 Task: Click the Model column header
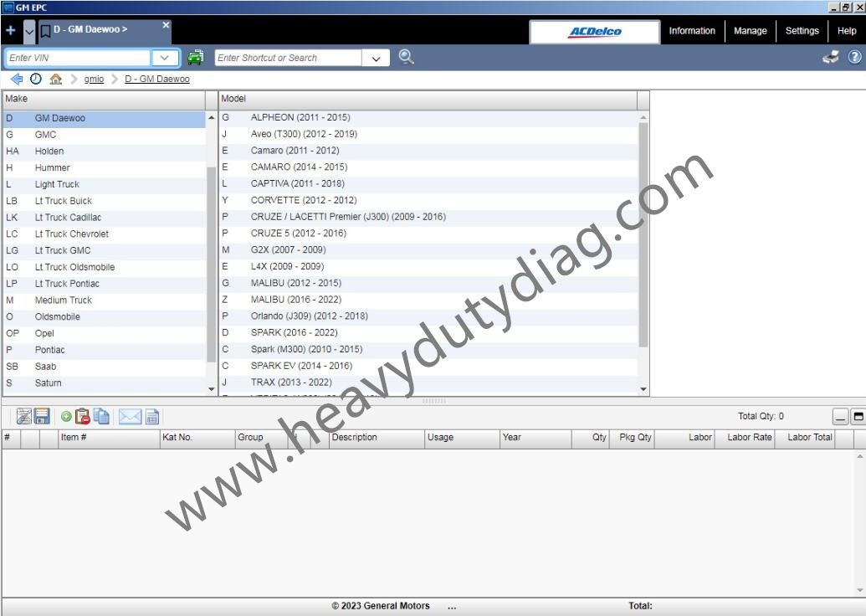click(428, 100)
